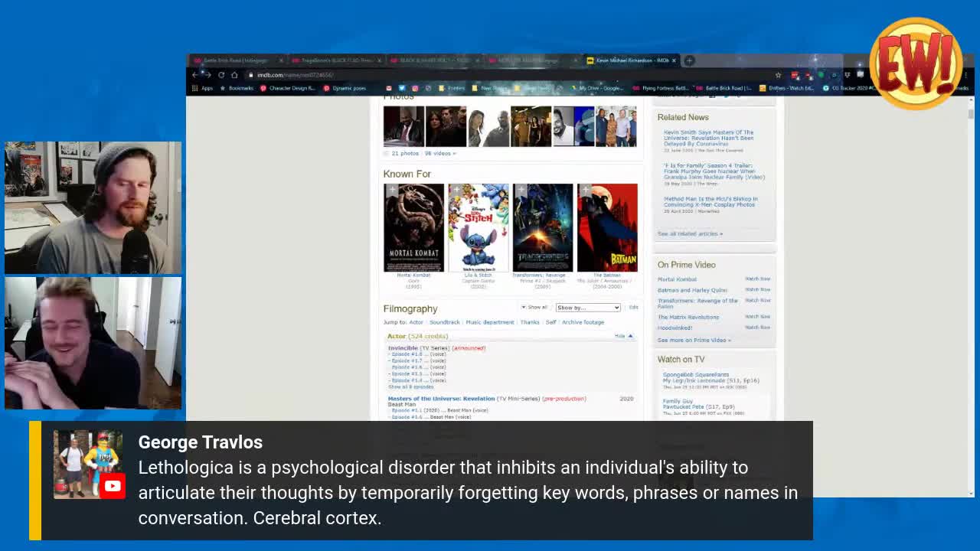See more on Prime Video
Viewport: 980px width, 551px height.
point(694,340)
